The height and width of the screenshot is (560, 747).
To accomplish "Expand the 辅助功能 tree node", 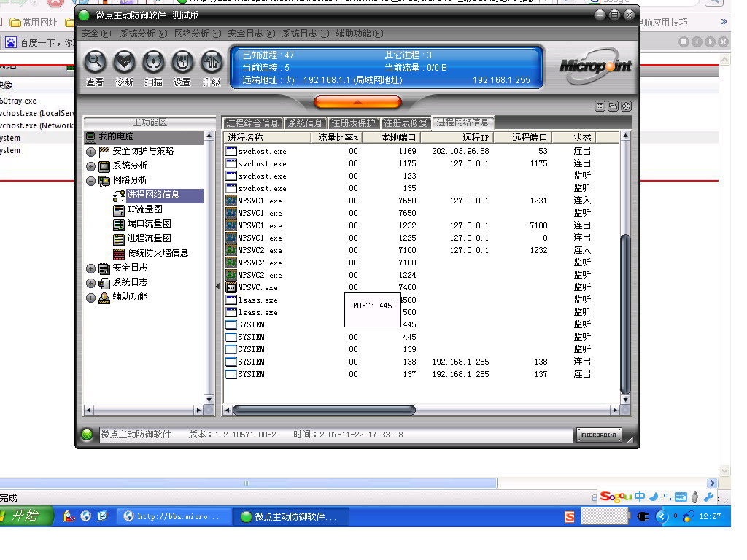I will [91, 297].
